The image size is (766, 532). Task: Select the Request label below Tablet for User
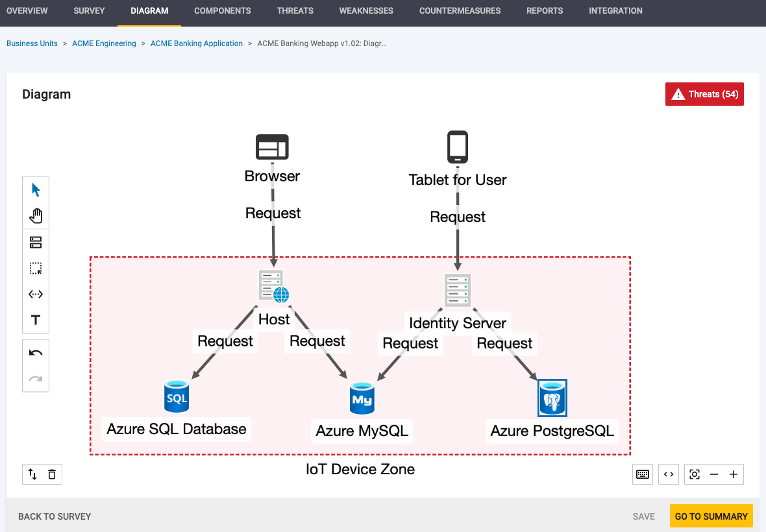(x=458, y=217)
